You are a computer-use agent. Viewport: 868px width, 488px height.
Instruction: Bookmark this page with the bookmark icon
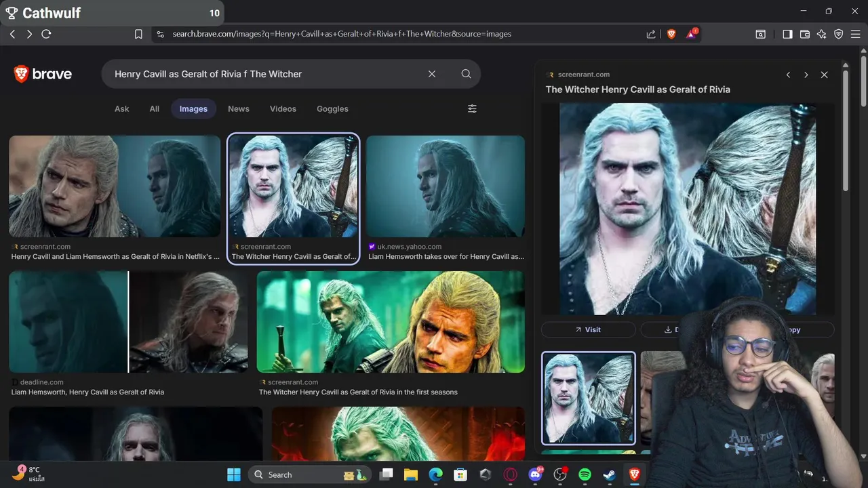[138, 34]
